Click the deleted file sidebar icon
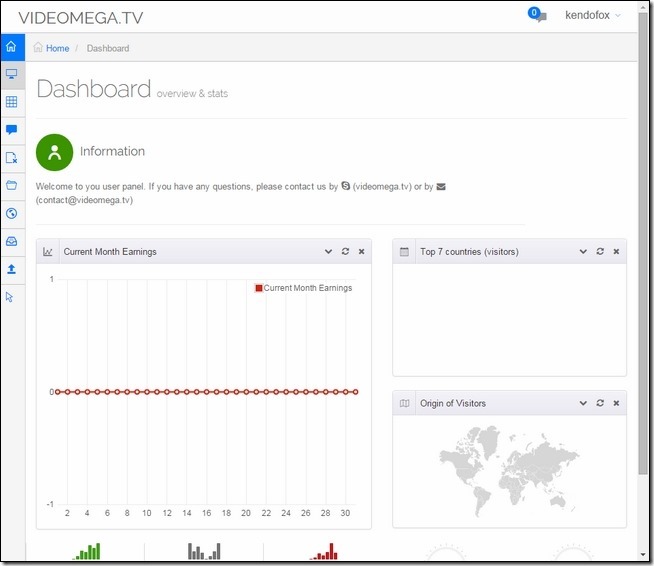This screenshot has width=654, height=566. click(x=11, y=158)
